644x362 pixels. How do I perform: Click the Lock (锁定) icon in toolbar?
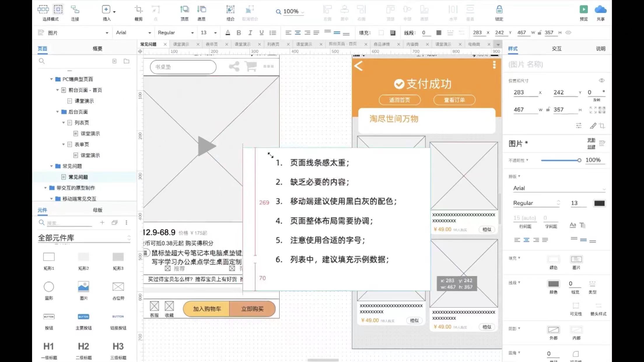pyautogui.click(x=499, y=9)
